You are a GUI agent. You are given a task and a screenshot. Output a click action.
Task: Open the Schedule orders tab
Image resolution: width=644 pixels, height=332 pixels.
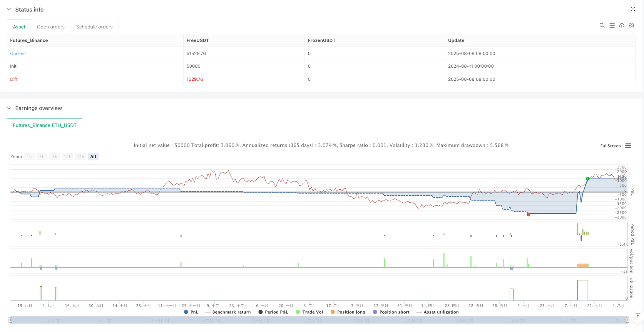(94, 27)
